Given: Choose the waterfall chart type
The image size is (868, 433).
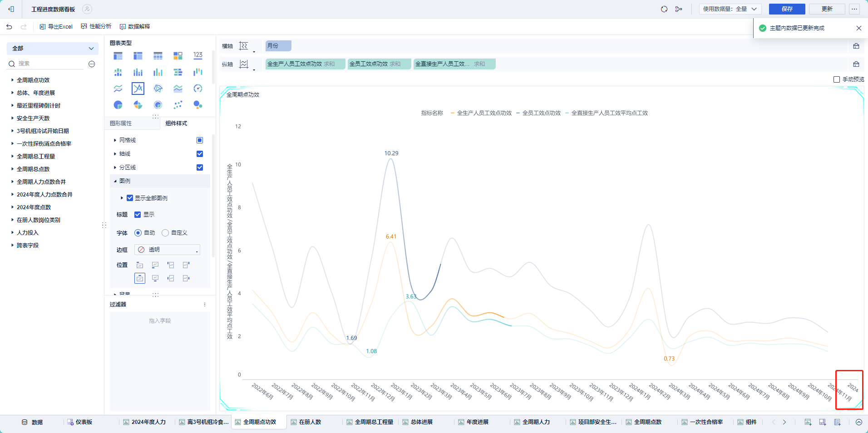Looking at the screenshot, I should pos(198,72).
